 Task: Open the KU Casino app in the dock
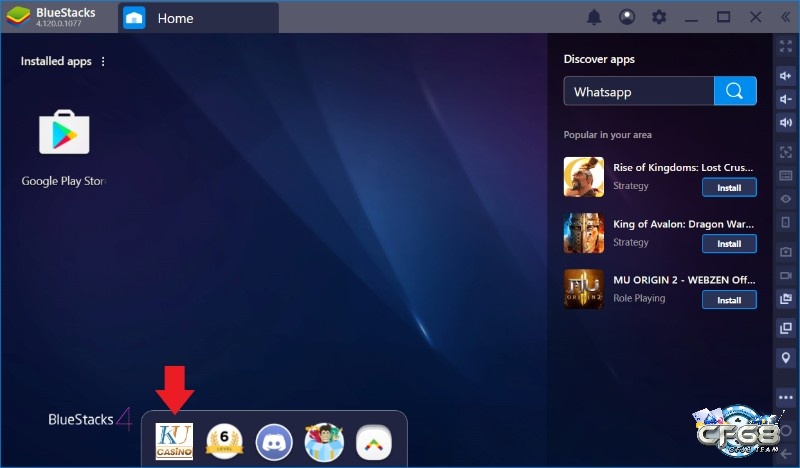(174, 441)
